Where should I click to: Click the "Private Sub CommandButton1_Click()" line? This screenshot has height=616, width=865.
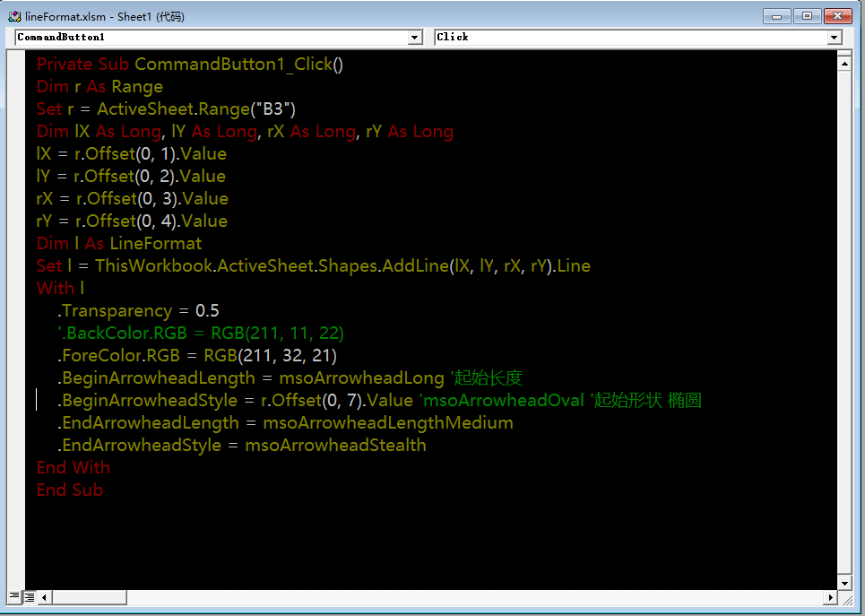coord(190,64)
